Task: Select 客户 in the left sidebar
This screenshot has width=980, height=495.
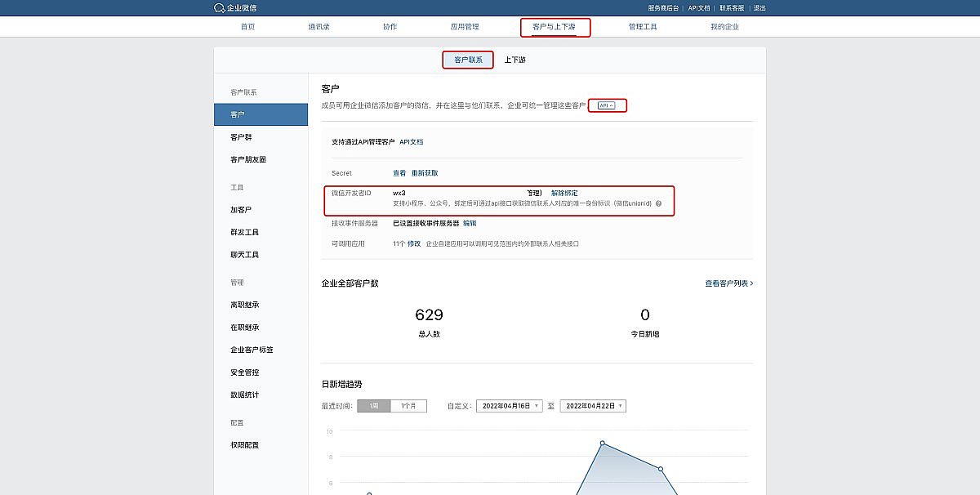Action: [261, 114]
